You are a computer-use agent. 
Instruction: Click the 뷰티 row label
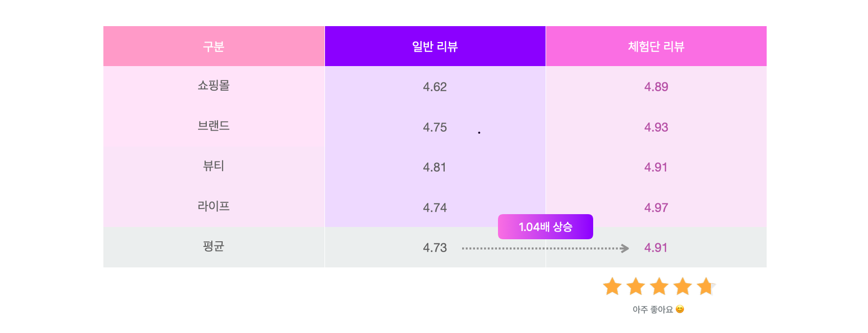214,166
